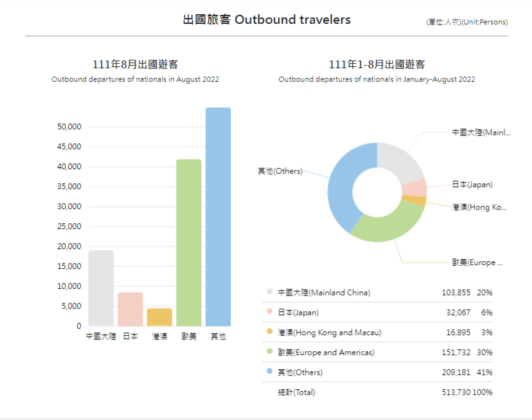Select the gray Mainland China donut segment

(400, 161)
